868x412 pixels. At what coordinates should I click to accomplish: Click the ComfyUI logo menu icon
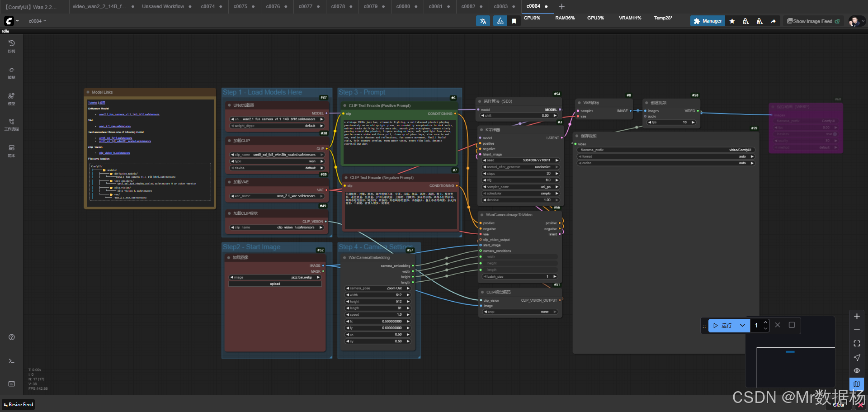[x=9, y=21]
